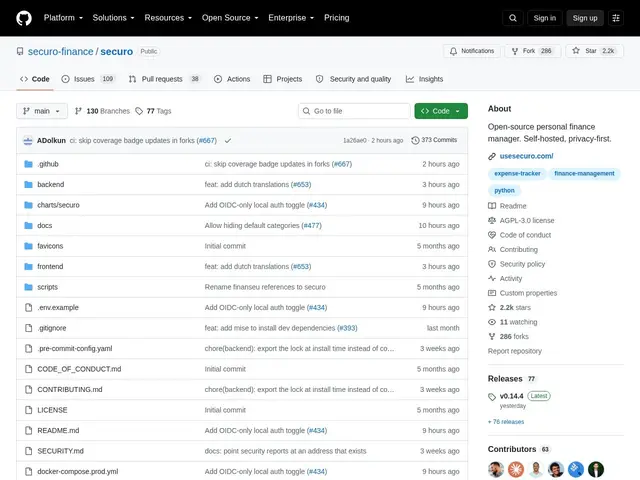Switch to the Security and quality tab

click(353, 79)
